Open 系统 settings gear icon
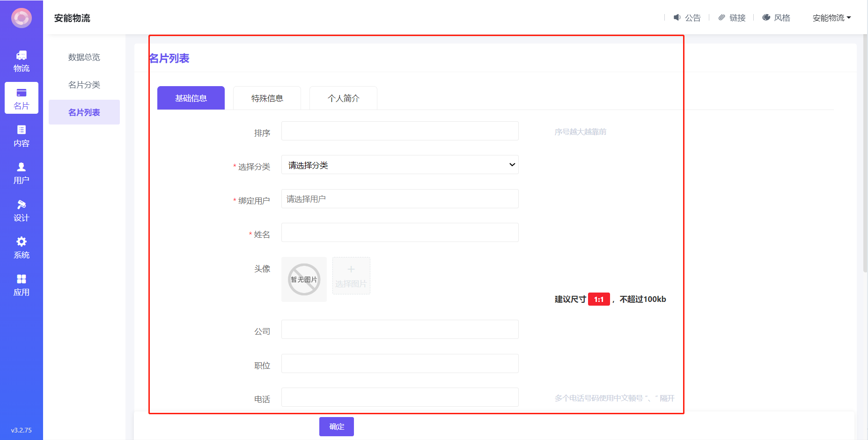Viewport: 868px width, 440px height. [22, 248]
